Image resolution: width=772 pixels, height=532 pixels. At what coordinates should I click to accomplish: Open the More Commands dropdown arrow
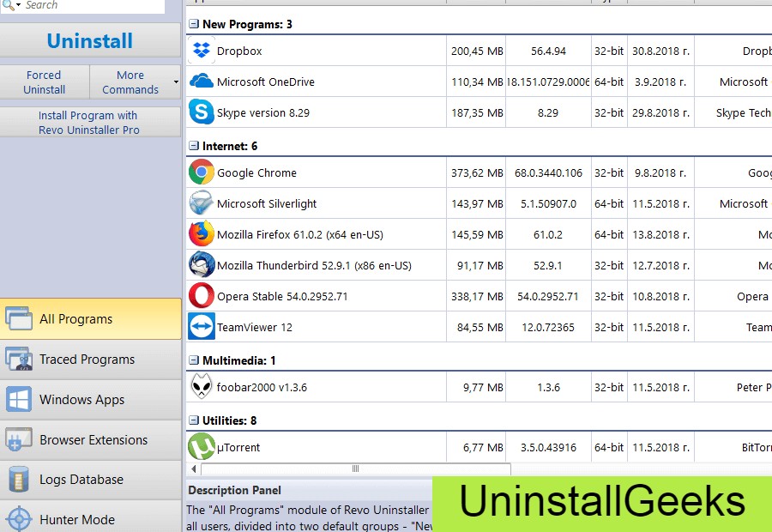click(x=176, y=82)
